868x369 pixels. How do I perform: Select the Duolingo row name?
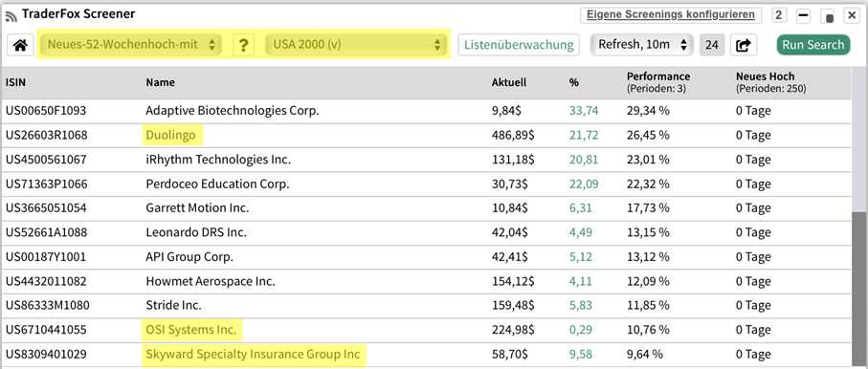[171, 135]
